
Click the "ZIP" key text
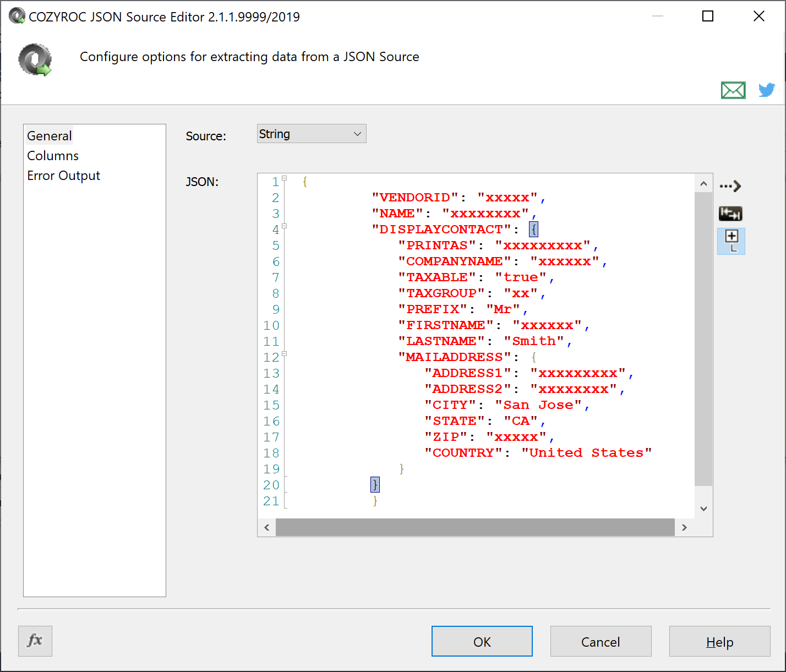446,437
